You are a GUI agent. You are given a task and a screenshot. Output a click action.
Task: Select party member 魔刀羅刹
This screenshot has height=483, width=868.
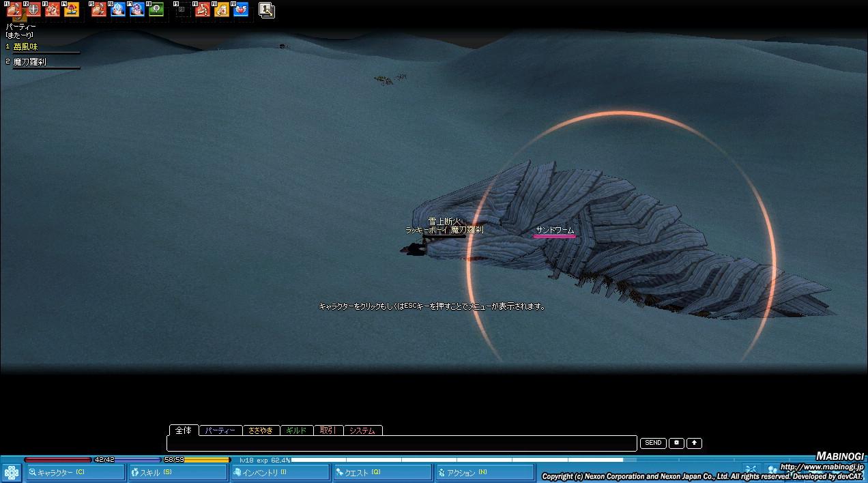pyautogui.click(x=29, y=62)
